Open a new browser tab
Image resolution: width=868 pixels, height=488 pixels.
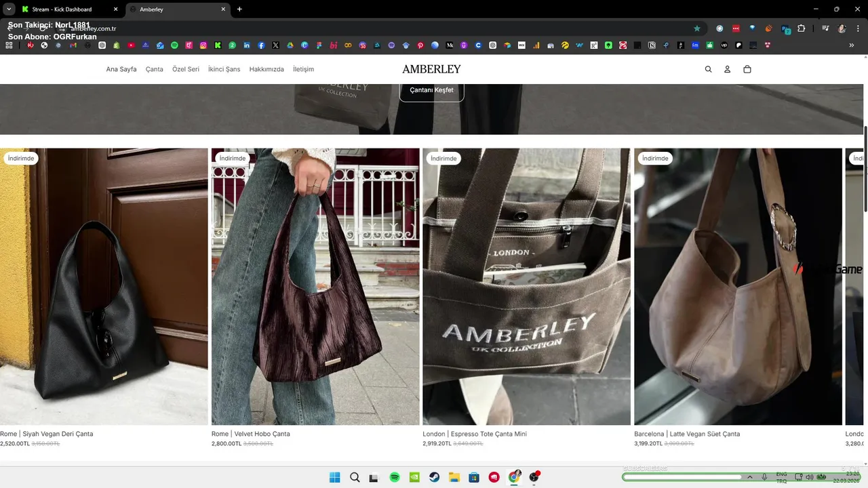click(x=239, y=9)
